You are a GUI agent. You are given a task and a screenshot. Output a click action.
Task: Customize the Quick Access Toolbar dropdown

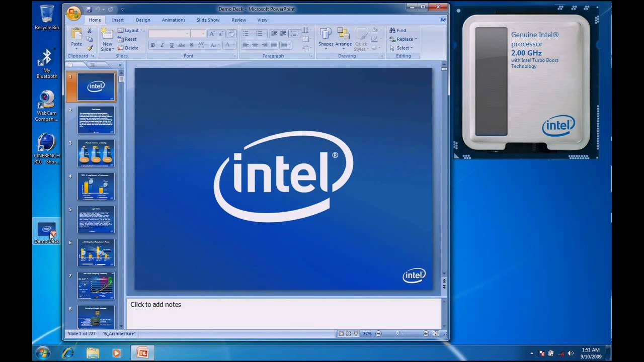122,9
